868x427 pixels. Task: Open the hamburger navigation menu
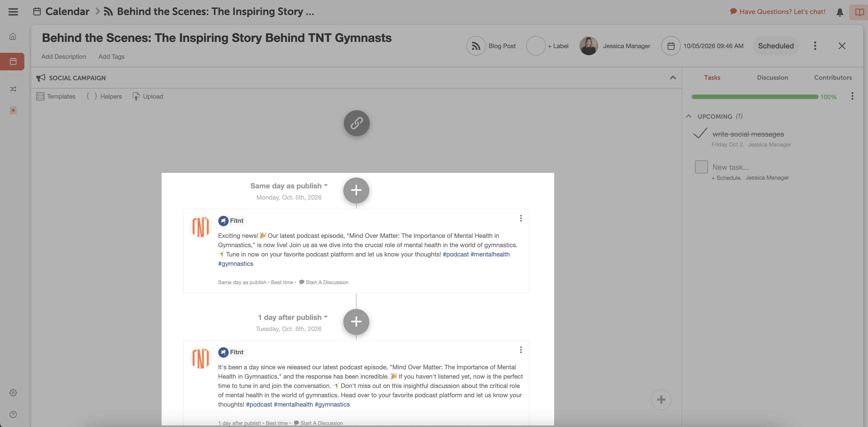coord(13,12)
